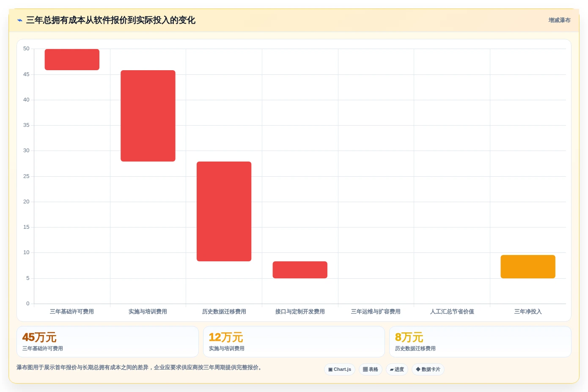Click the lightning icon beside the chart title

pyautogui.click(x=20, y=20)
